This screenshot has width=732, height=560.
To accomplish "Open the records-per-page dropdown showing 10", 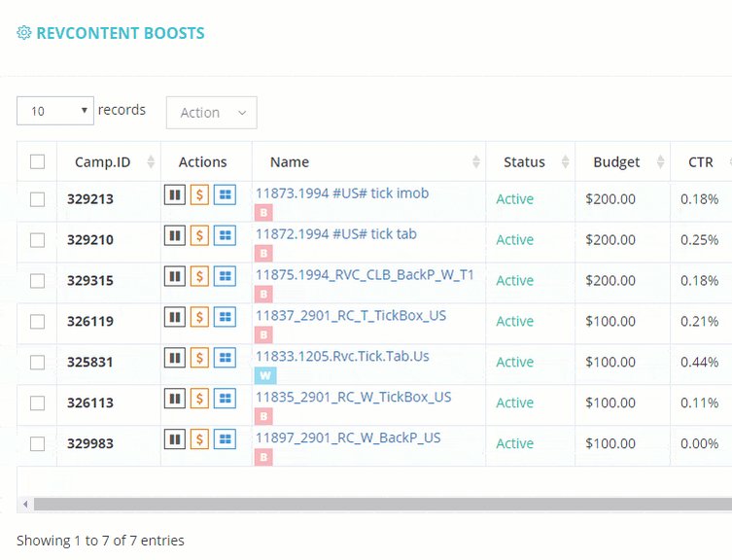I will (x=55, y=111).
